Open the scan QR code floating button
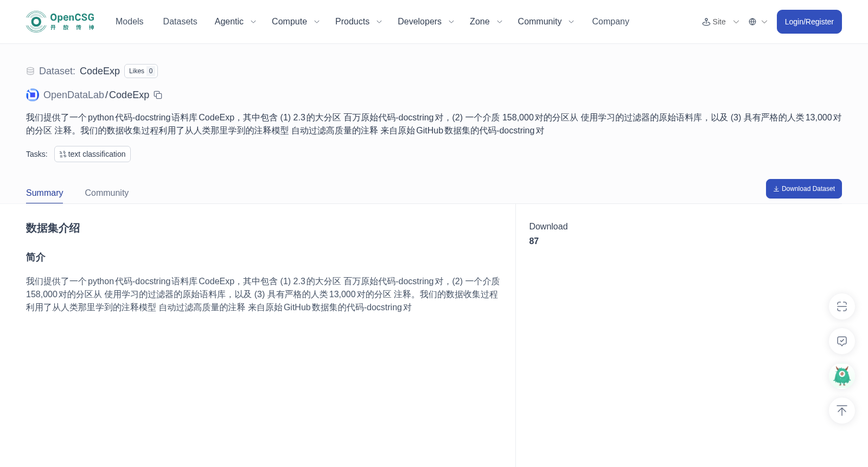 click(x=842, y=306)
